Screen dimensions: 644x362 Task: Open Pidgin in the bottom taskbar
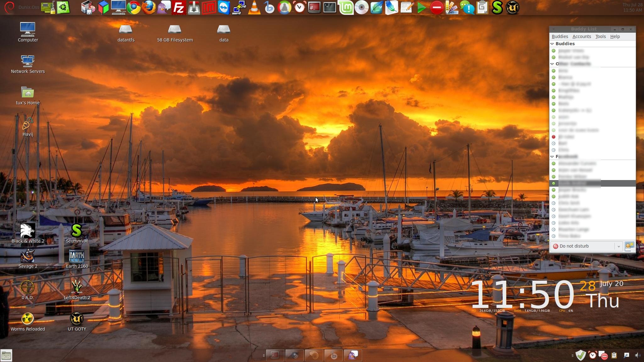click(353, 355)
